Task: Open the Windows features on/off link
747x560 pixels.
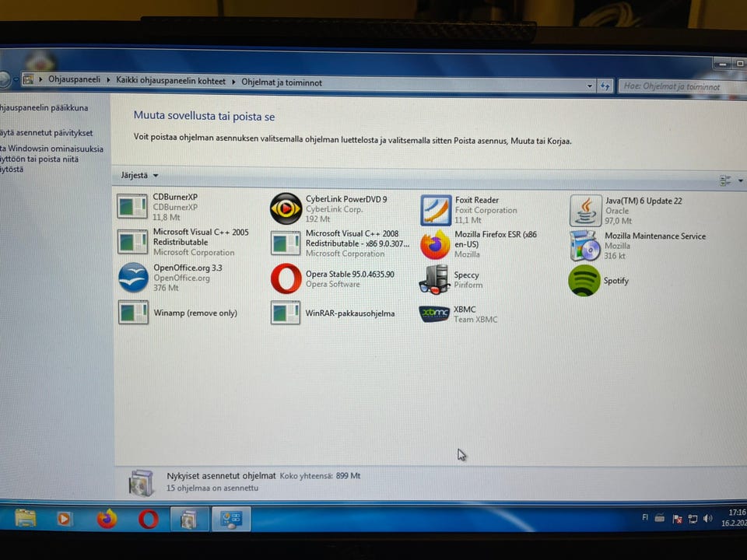Action: (51, 159)
